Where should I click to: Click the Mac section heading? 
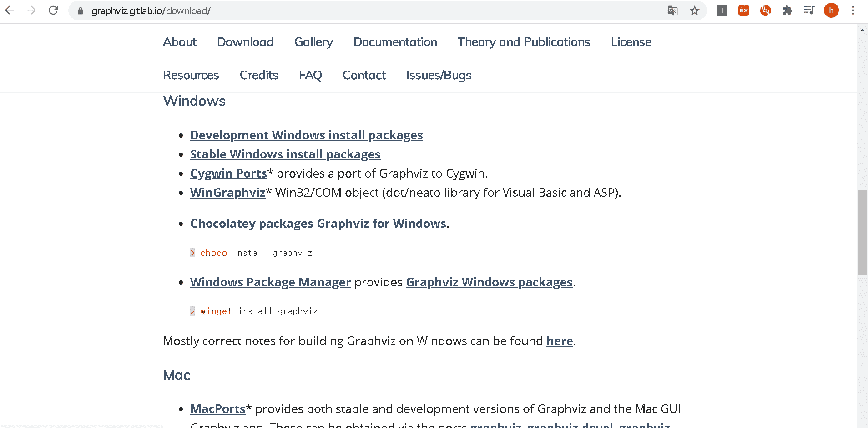[x=177, y=375]
